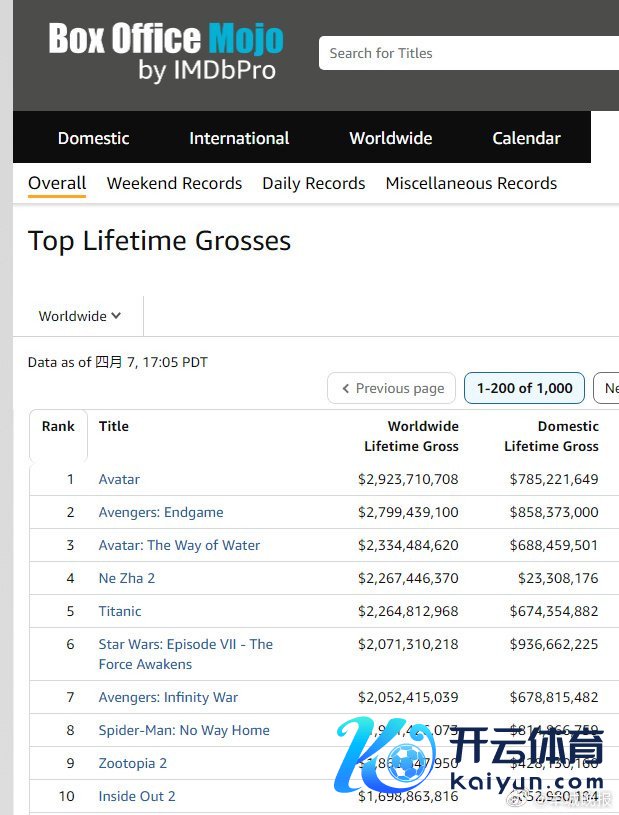Image resolution: width=619 pixels, height=815 pixels.
Task: Click the Box Office Mojo logo
Action: coord(166,52)
